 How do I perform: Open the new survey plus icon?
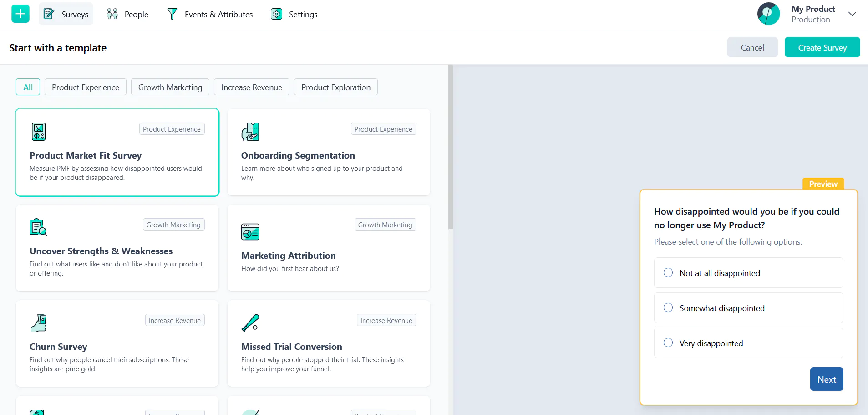coord(20,14)
